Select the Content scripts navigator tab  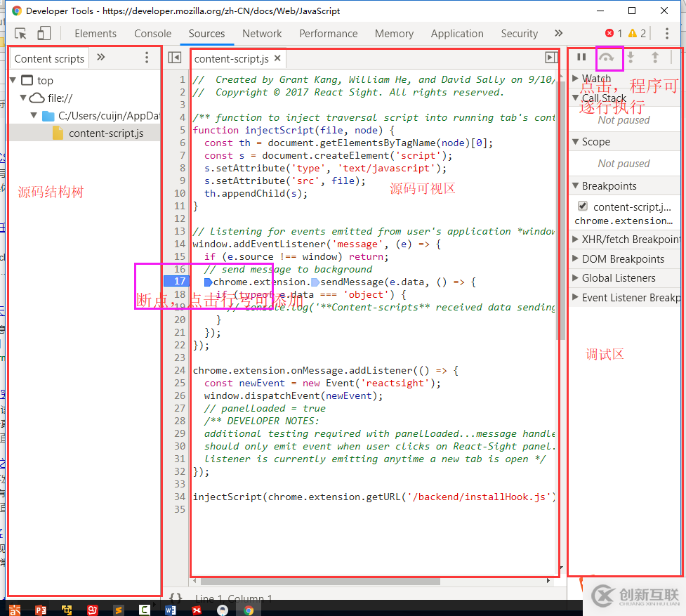pyautogui.click(x=49, y=58)
